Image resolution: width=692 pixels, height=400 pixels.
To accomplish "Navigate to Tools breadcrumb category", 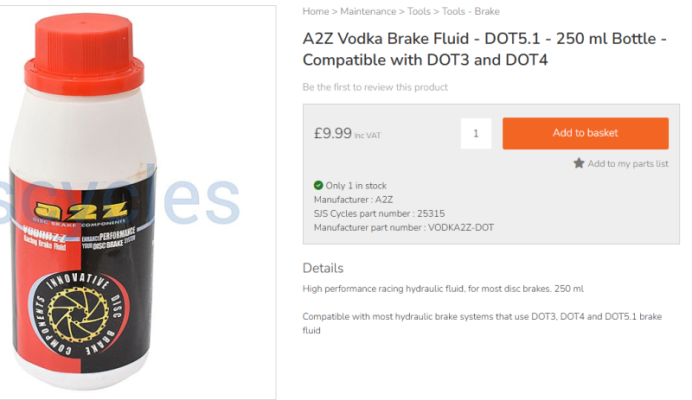I will pos(419,12).
